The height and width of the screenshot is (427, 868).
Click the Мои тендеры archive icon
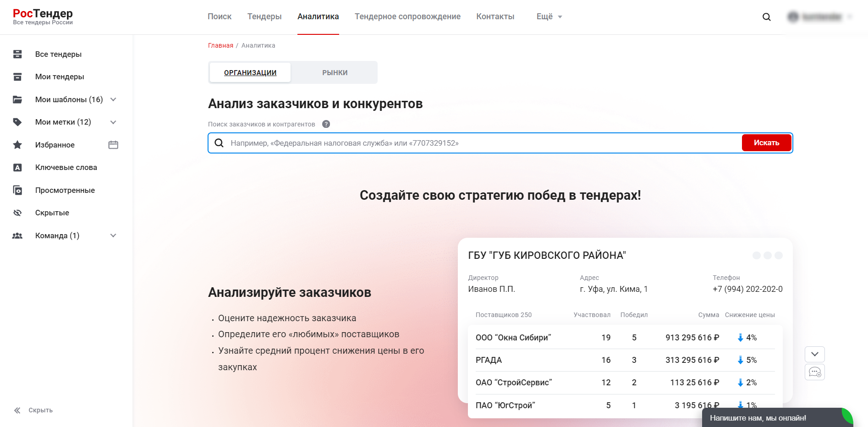[17, 77]
